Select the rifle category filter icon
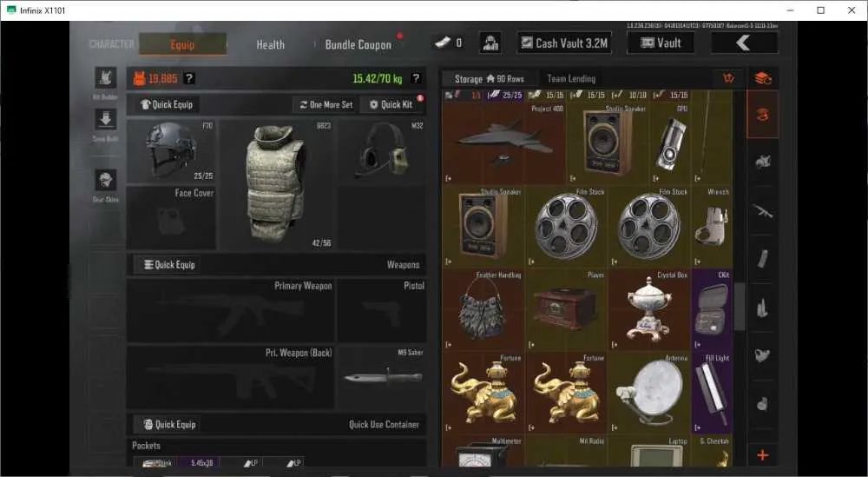This screenshot has height=477, width=868. point(763,211)
